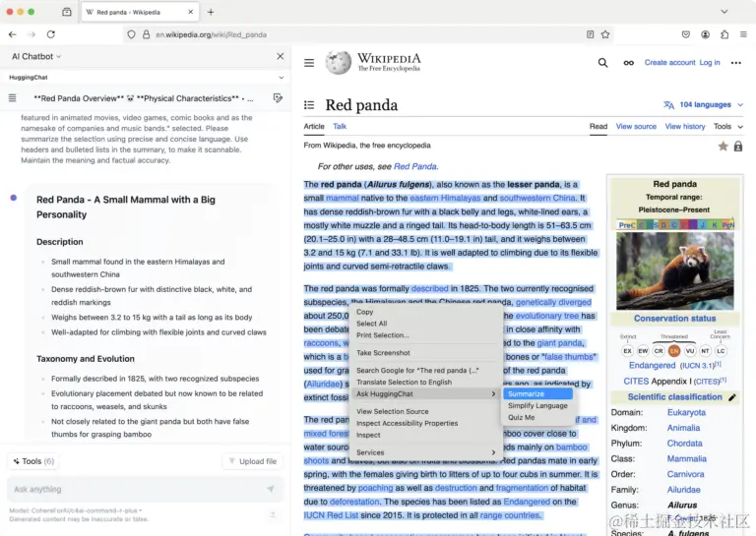The image size is (756, 536).
Task: Switch to the View history tab
Action: click(x=685, y=126)
